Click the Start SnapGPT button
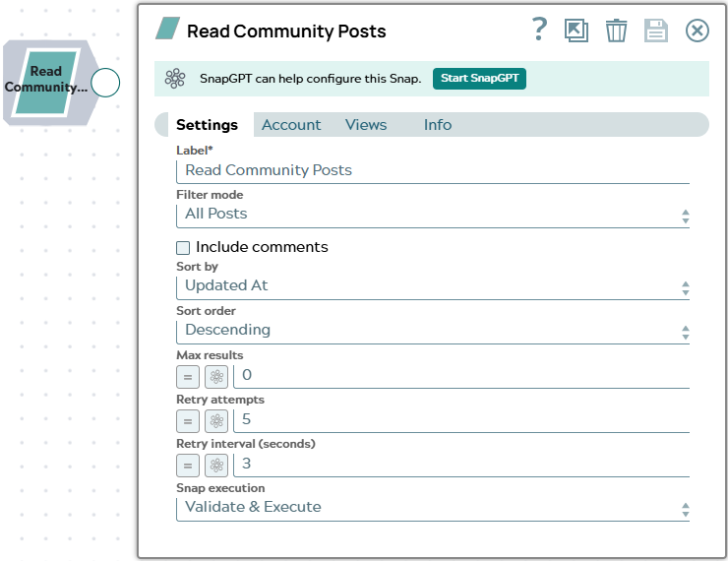728x561 pixels. [x=479, y=79]
